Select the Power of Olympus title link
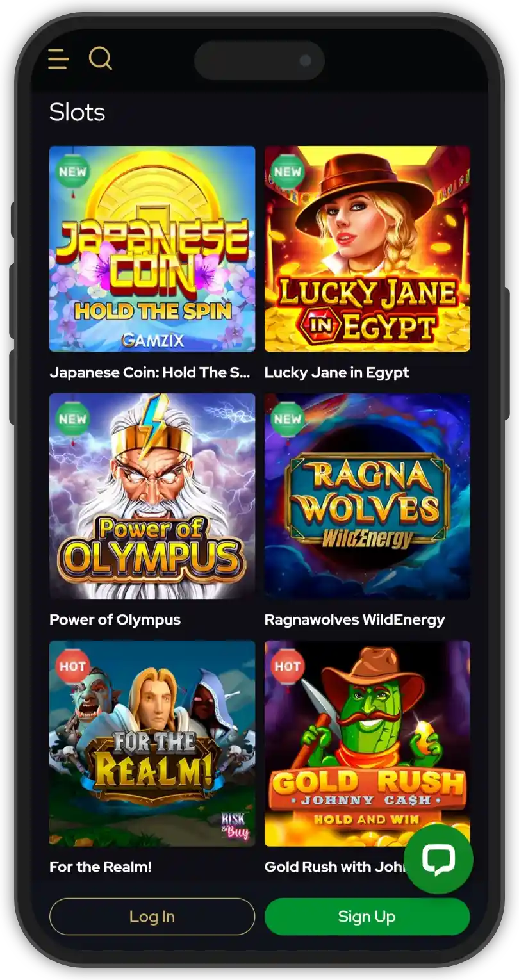This screenshot has width=519, height=980. click(115, 620)
